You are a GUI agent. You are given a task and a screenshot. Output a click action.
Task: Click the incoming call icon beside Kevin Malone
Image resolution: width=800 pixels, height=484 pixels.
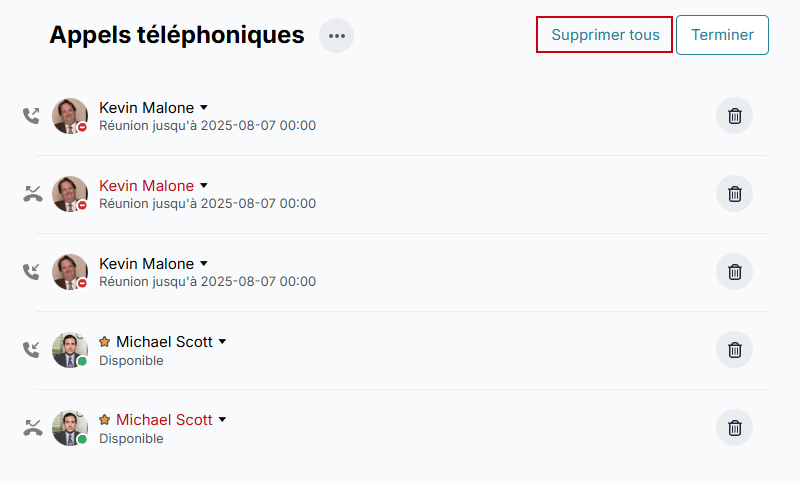pyautogui.click(x=31, y=272)
